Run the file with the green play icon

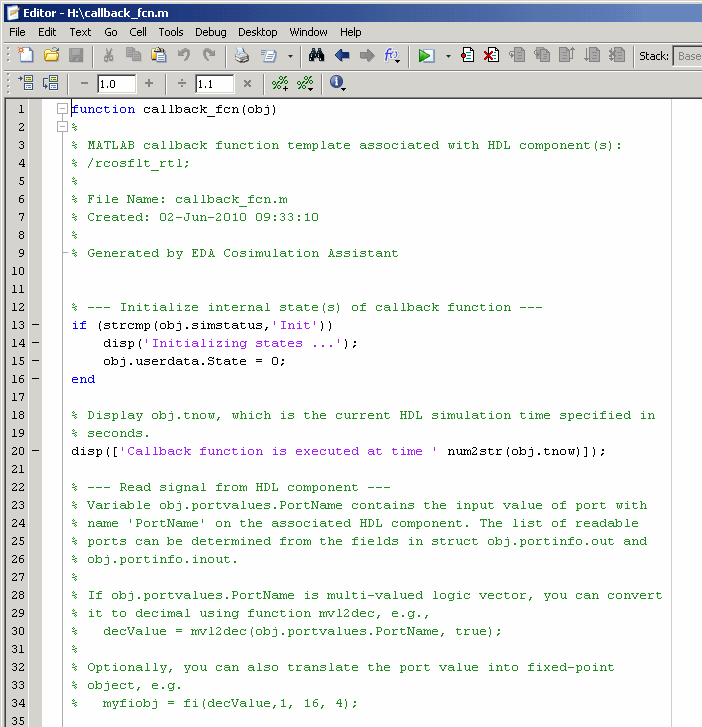(x=426, y=56)
